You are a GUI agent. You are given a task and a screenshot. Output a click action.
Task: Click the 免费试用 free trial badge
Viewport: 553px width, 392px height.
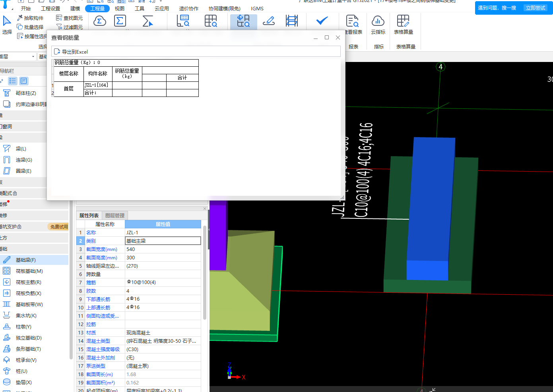point(59,227)
